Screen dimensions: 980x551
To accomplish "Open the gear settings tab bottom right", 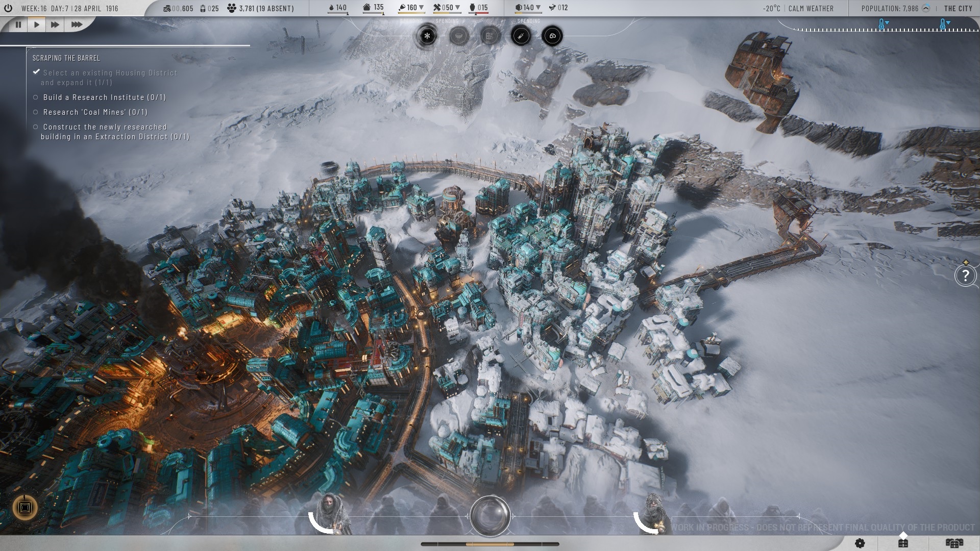I will [x=860, y=543].
